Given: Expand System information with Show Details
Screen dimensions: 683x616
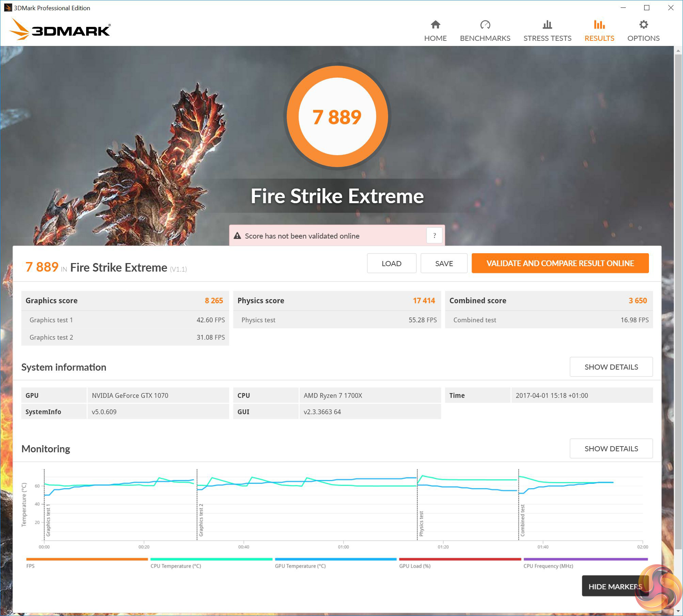Looking at the screenshot, I should click(x=611, y=367).
